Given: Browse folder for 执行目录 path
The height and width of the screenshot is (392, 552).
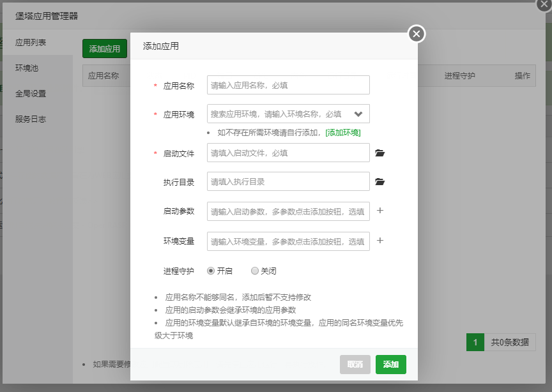Looking at the screenshot, I should click(x=380, y=181).
